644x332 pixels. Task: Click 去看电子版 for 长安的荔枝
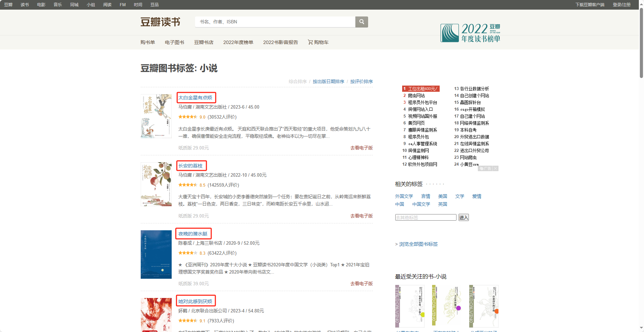pyautogui.click(x=362, y=216)
